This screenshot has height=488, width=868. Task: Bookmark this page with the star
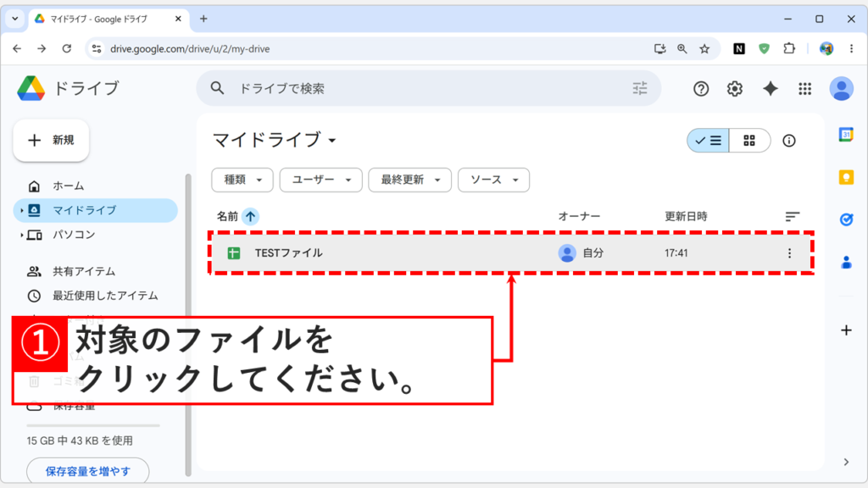tap(704, 48)
